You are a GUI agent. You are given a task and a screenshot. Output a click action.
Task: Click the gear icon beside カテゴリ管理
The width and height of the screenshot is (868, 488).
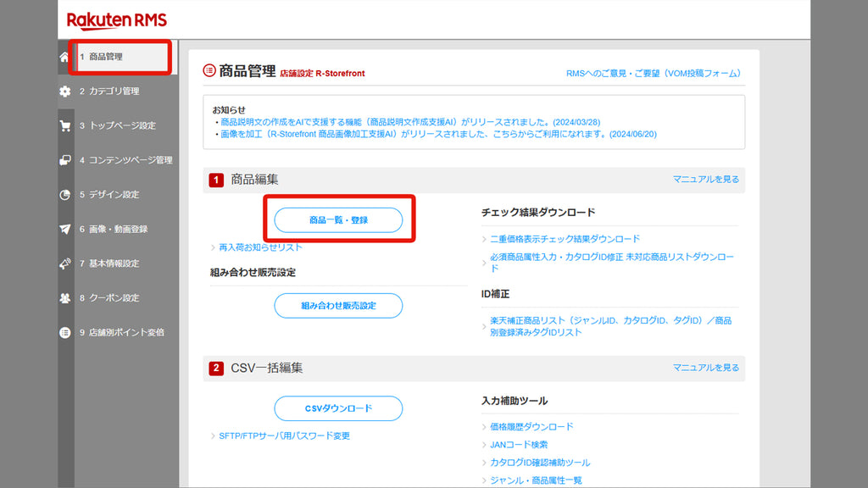tap(65, 91)
